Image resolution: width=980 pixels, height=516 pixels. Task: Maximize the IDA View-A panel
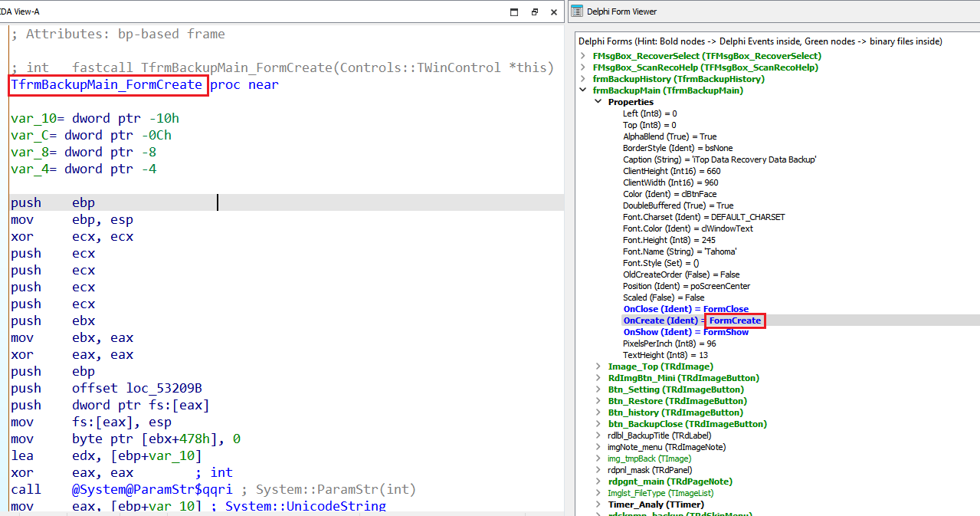pos(514,12)
